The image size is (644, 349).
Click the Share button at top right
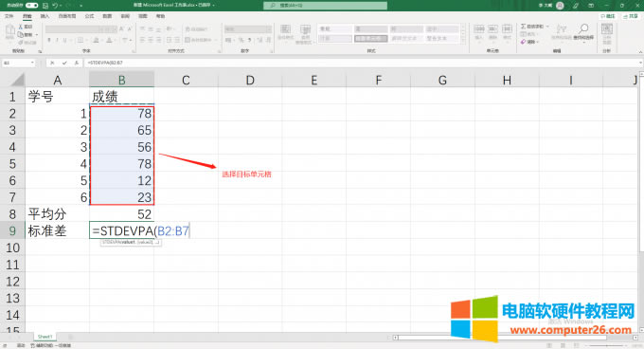tap(631, 16)
